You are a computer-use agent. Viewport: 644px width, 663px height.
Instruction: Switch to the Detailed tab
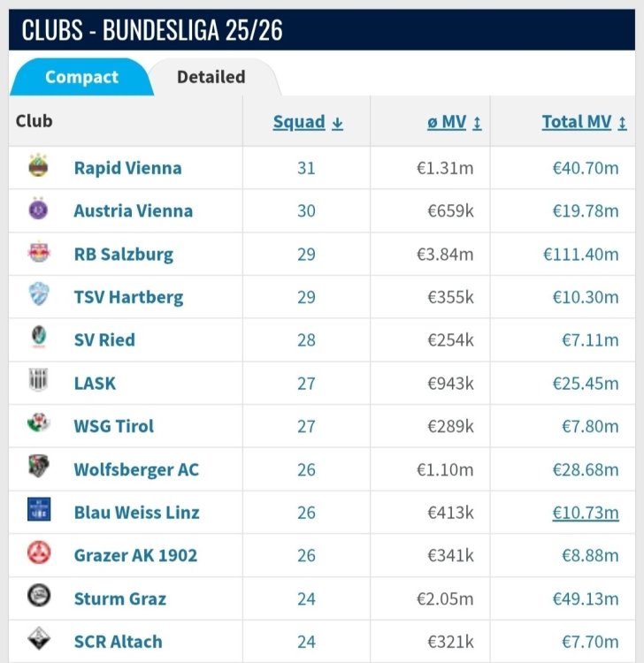[x=211, y=77]
